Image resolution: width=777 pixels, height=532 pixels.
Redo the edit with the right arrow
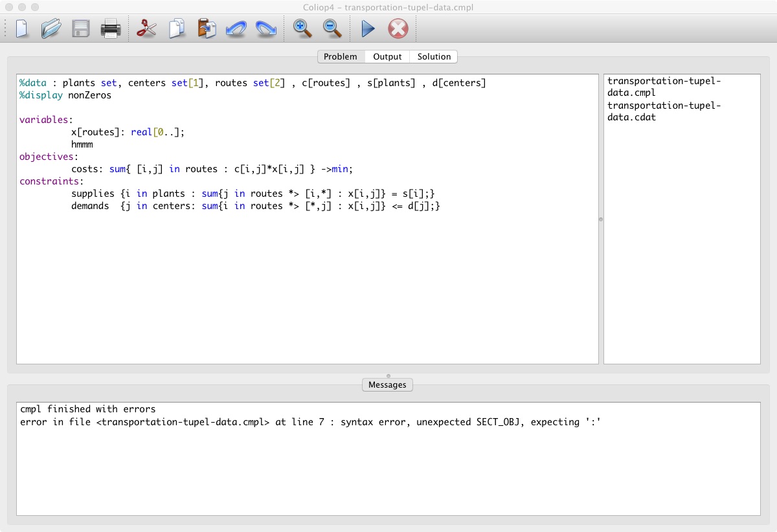coord(265,29)
